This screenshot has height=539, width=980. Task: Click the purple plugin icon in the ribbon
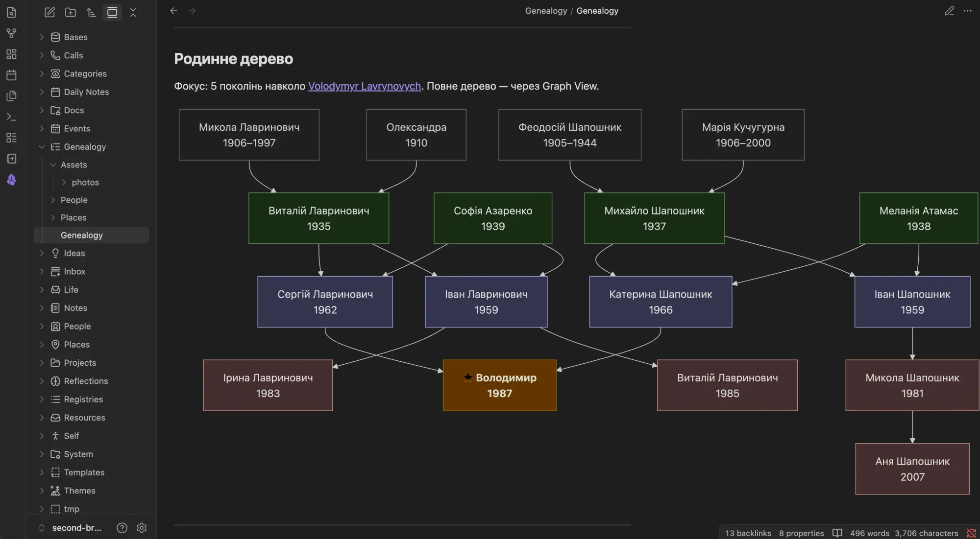[11, 180]
